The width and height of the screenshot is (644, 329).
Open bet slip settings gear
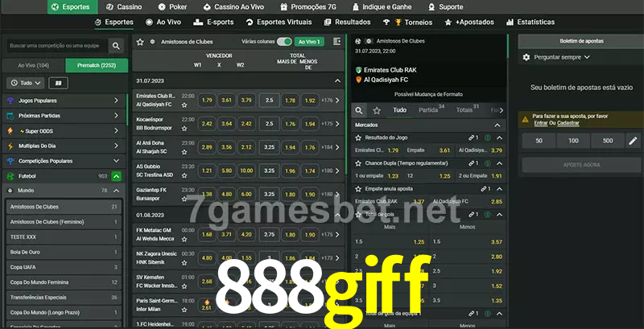[x=526, y=57]
